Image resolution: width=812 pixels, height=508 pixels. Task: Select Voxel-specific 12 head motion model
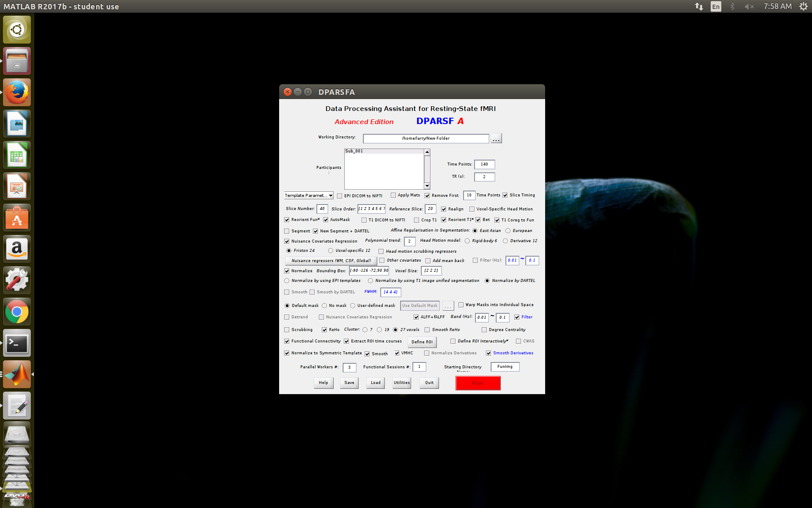(331, 251)
